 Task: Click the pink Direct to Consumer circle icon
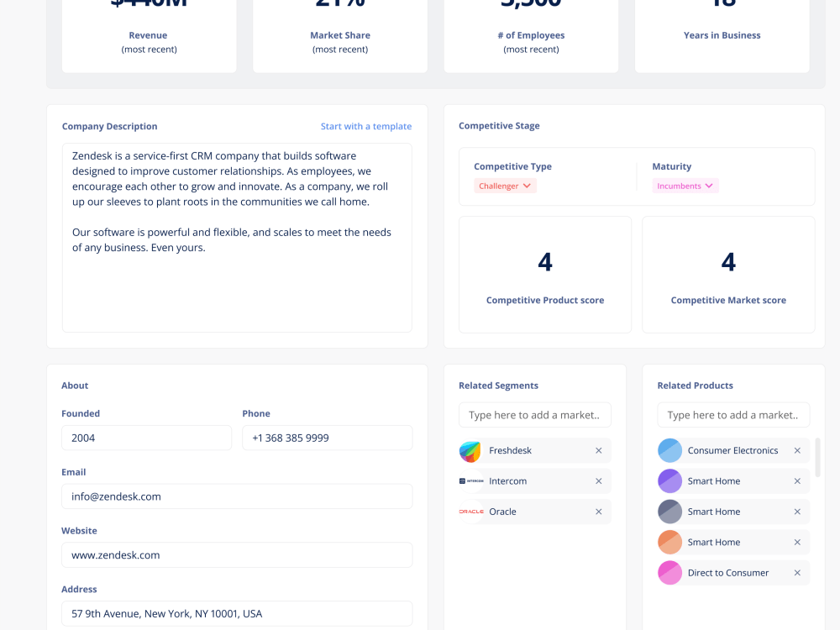click(669, 573)
